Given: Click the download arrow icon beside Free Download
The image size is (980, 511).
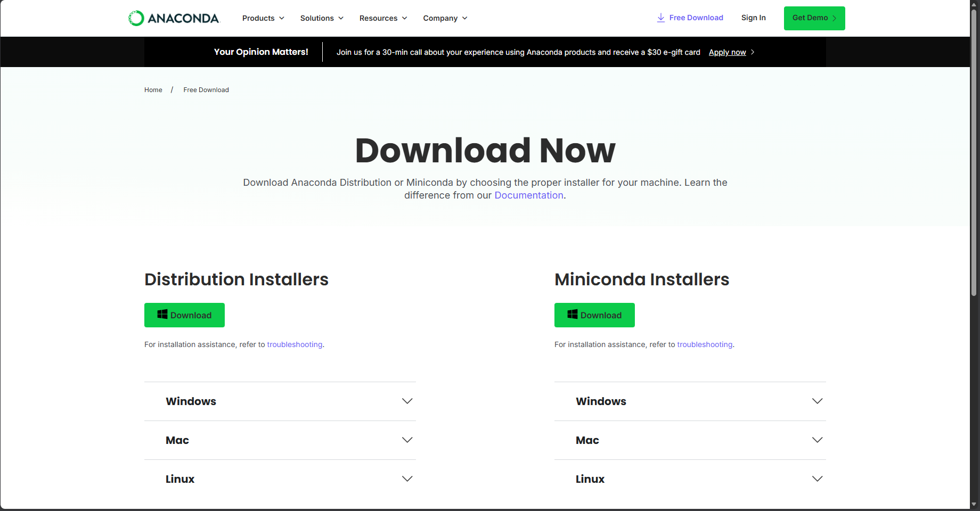Looking at the screenshot, I should point(660,18).
